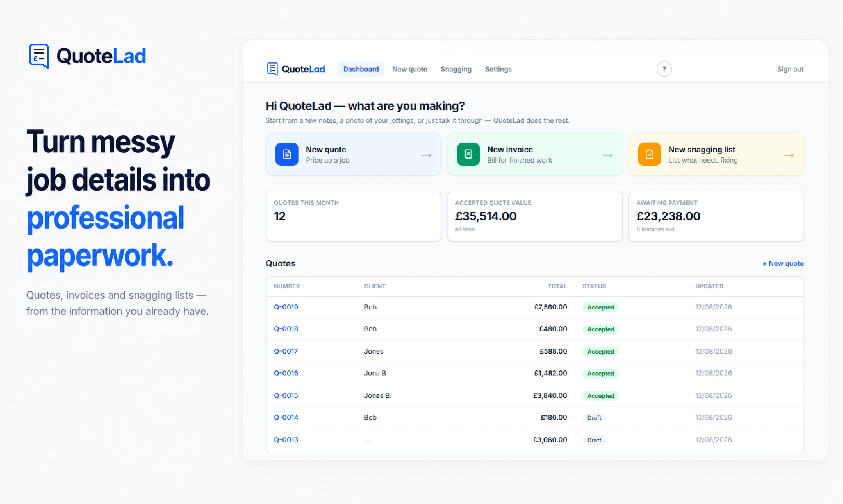Click the Awaiting Payment stat card
This screenshot has height=504, width=843.
[x=716, y=216]
